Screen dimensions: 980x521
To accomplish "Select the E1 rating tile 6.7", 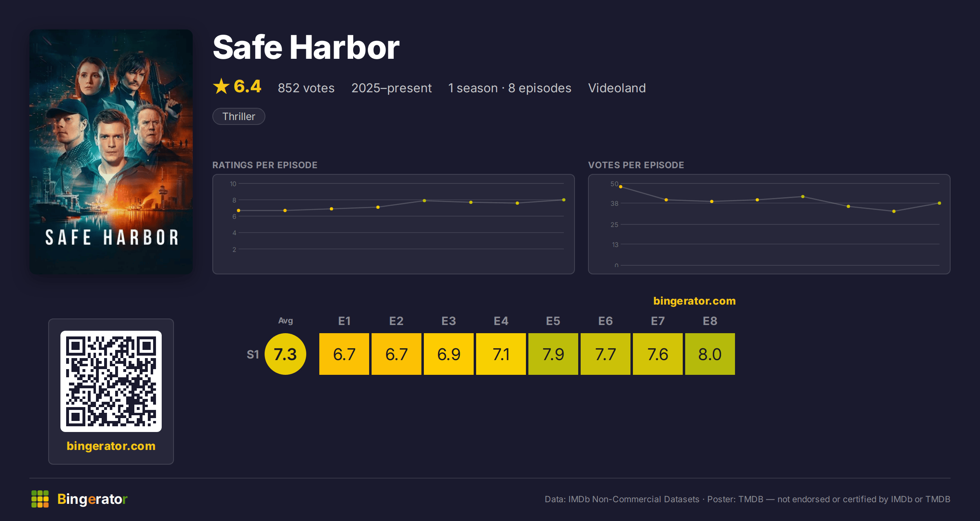I will tap(344, 354).
